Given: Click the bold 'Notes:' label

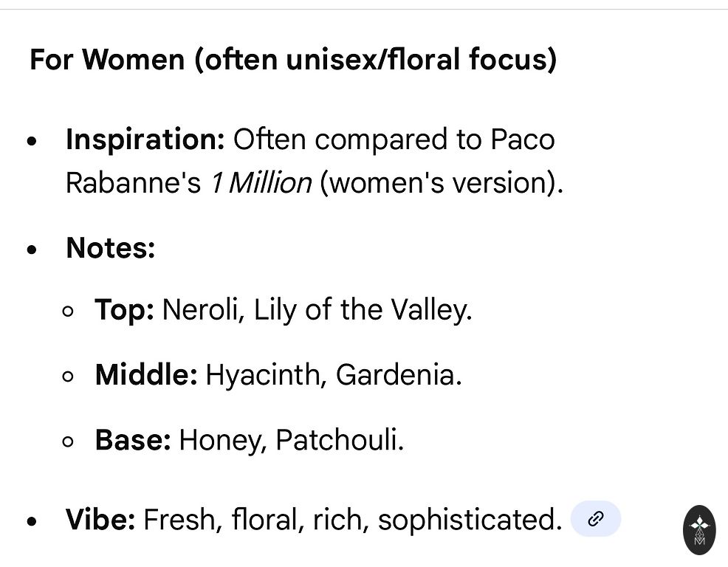Looking at the screenshot, I should coord(110,248).
